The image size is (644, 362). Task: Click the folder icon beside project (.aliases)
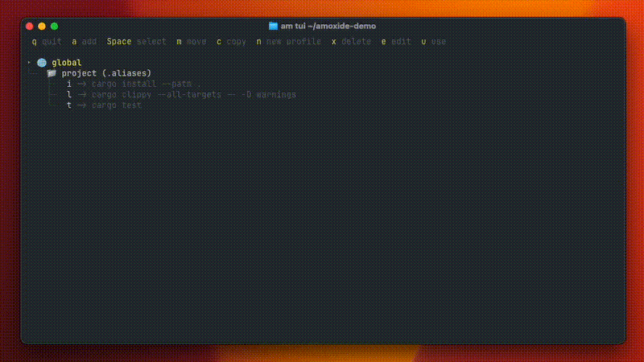tap(52, 73)
